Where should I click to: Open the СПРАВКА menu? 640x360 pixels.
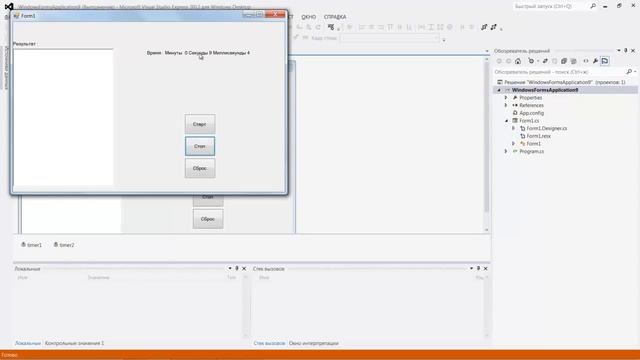[x=335, y=17]
